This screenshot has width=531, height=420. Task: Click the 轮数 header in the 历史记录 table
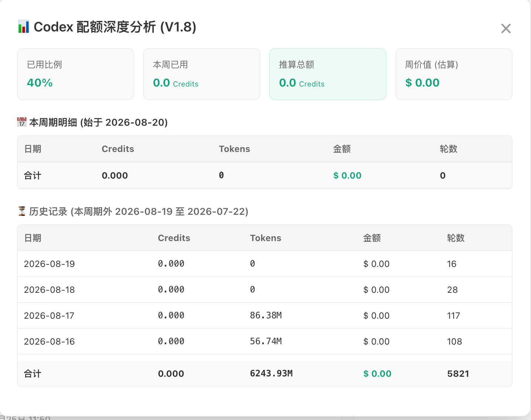coord(456,238)
